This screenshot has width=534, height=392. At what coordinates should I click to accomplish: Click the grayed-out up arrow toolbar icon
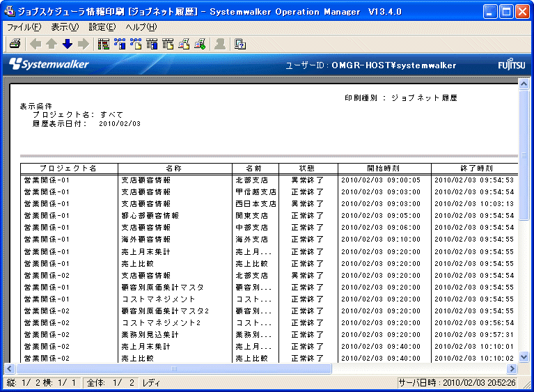[52, 44]
